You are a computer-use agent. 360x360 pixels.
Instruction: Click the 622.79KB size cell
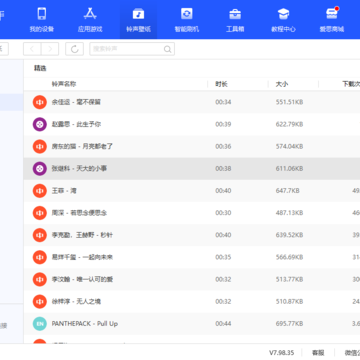coord(289,124)
